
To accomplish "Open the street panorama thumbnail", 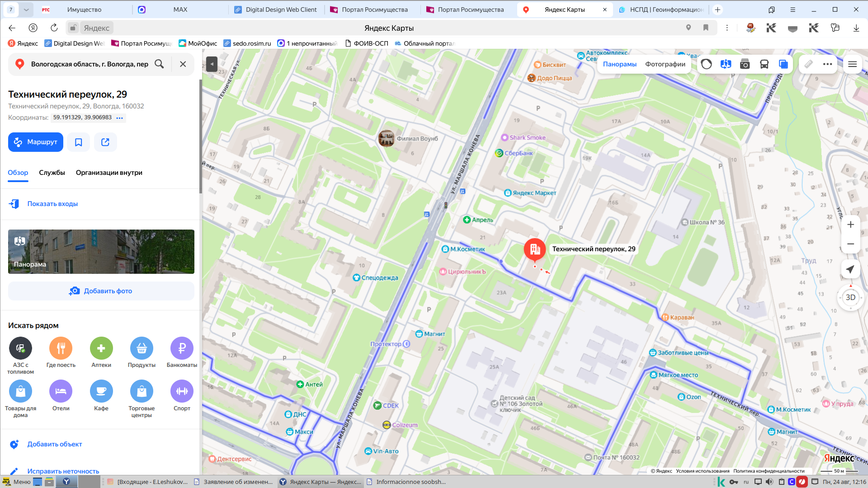I will [x=101, y=252].
